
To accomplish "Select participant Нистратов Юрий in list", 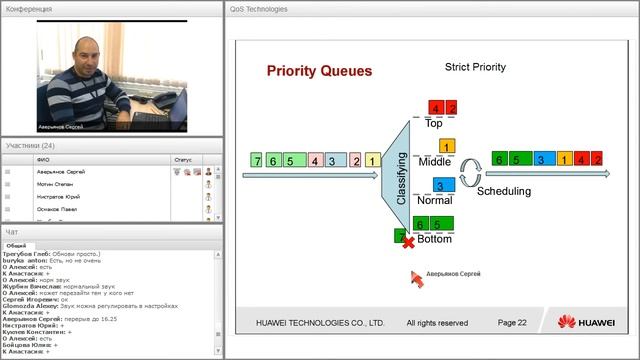I will coord(58,197).
